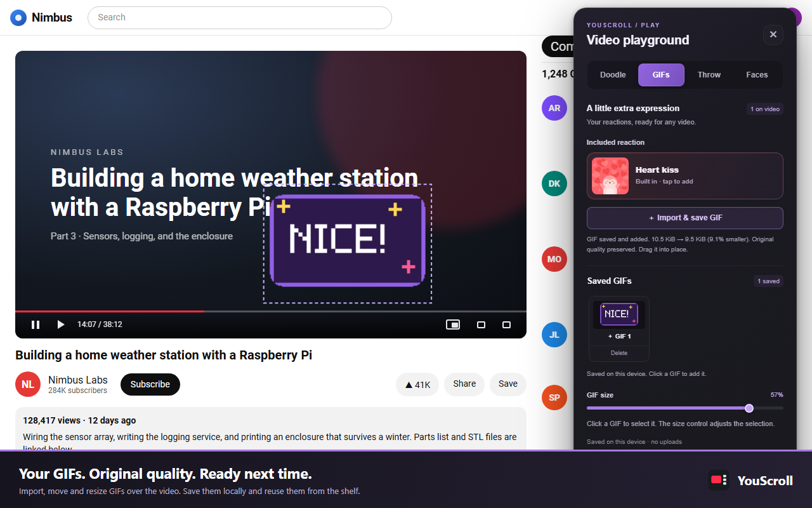812x508 pixels.
Task: Save the video with Save button
Action: pyautogui.click(x=508, y=384)
